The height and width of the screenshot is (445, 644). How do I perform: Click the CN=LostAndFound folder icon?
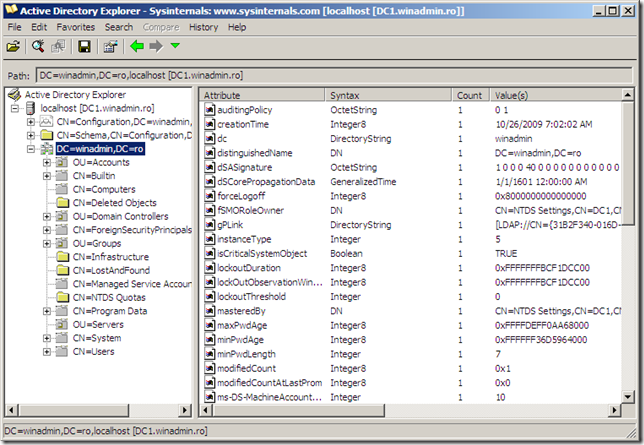[63, 270]
